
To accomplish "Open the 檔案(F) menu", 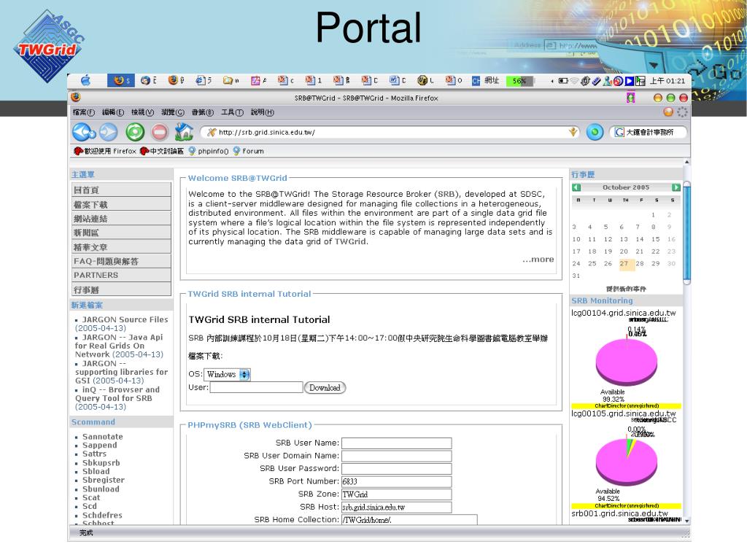I will [84, 112].
